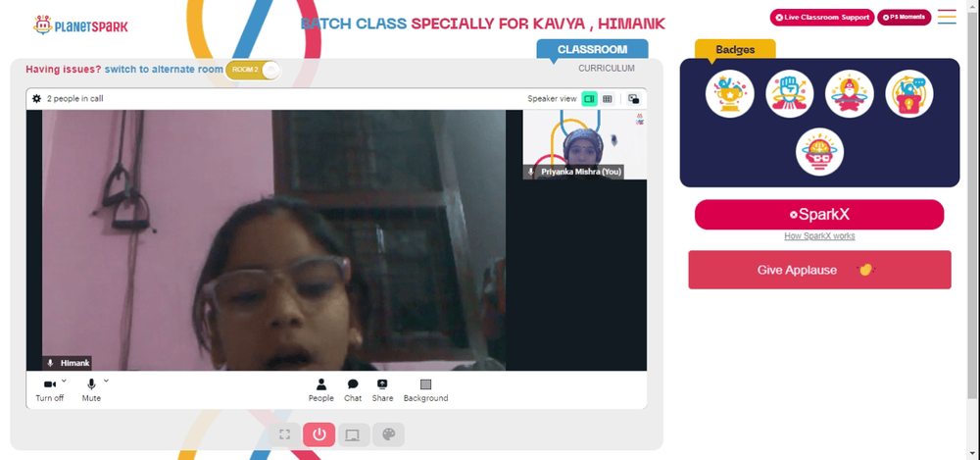The image size is (980, 460).
Task: Click the PlanetSpark logo
Action: pyautogui.click(x=80, y=26)
